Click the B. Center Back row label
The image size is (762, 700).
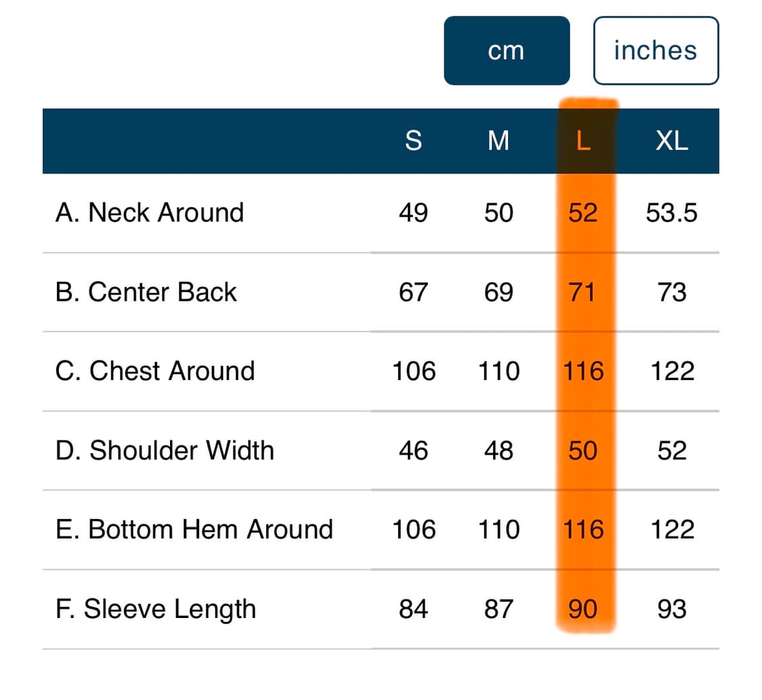(146, 292)
